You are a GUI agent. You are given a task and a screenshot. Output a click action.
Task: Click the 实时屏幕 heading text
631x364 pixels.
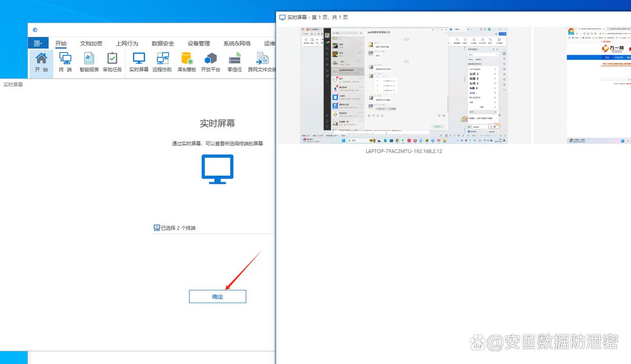217,123
